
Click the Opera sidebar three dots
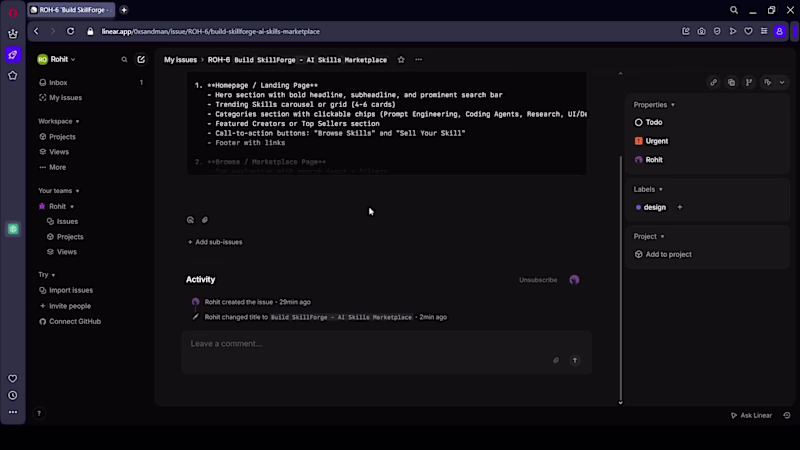pyautogui.click(x=13, y=412)
